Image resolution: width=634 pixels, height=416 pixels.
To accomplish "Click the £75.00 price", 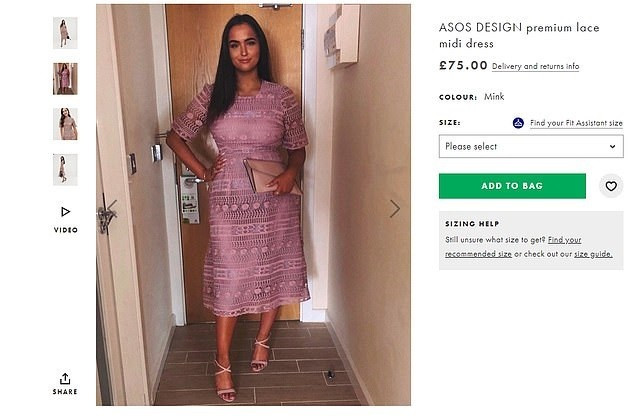I will pyautogui.click(x=463, y=66).
